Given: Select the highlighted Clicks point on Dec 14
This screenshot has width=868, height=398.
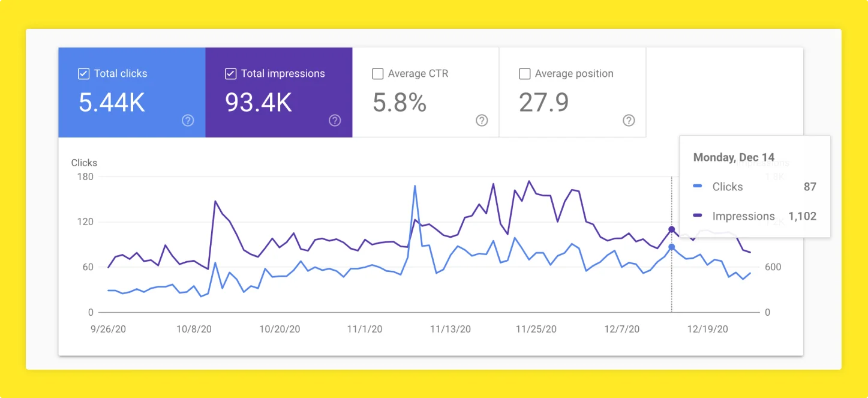Looking at the screenshot, I should pos(671,247).
